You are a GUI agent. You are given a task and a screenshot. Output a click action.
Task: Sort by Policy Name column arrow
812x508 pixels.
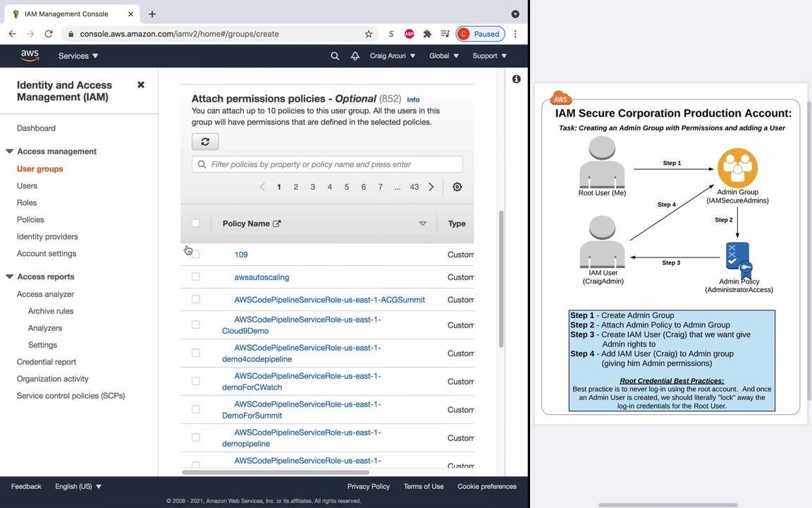[x=423, y=224]
